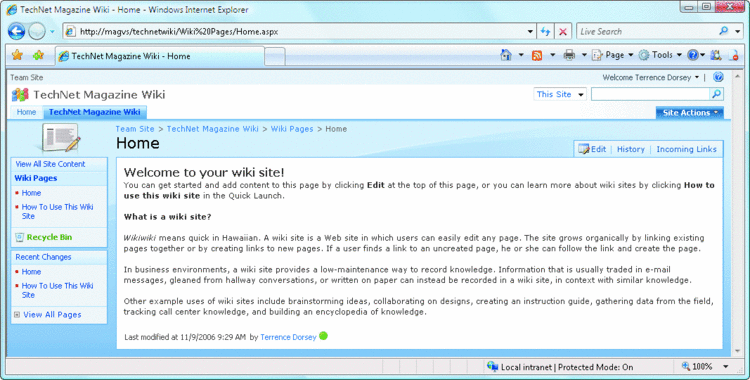Click View All Site Content
750x380 pixels.
click(50, 164)
